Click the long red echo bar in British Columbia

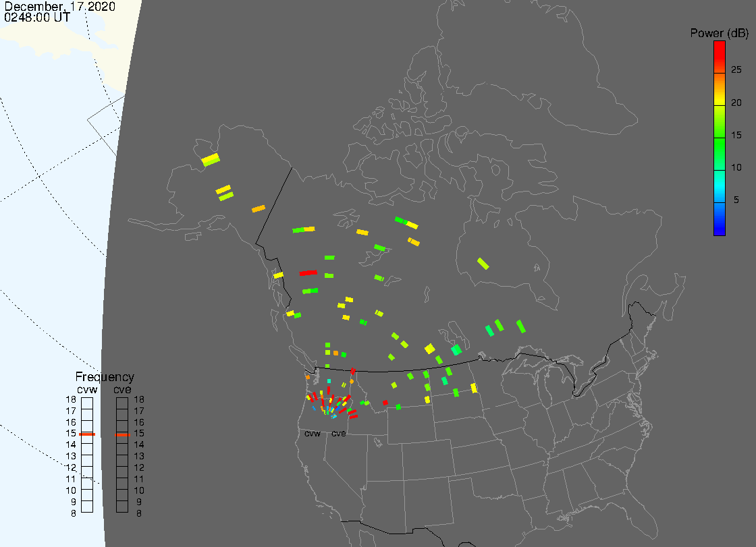[308, 272]
